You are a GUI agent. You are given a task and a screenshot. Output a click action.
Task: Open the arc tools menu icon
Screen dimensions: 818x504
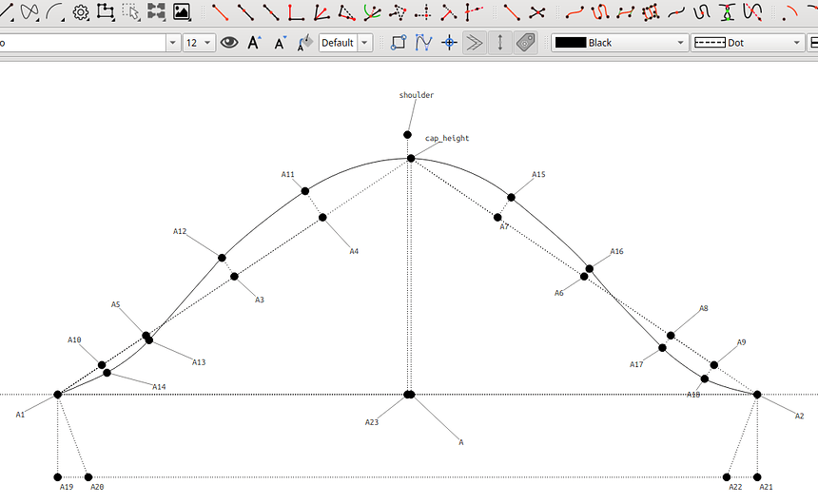click(55, 11)
